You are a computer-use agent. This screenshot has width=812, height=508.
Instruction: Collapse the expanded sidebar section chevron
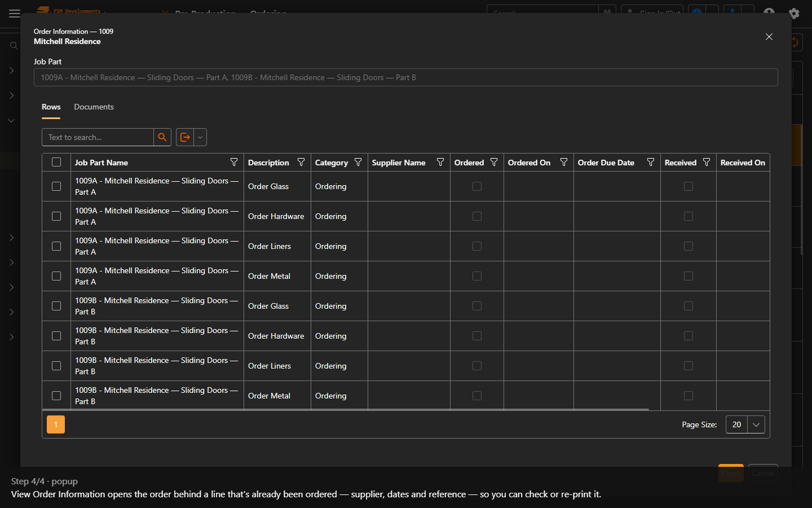click(x=11, y=120)
